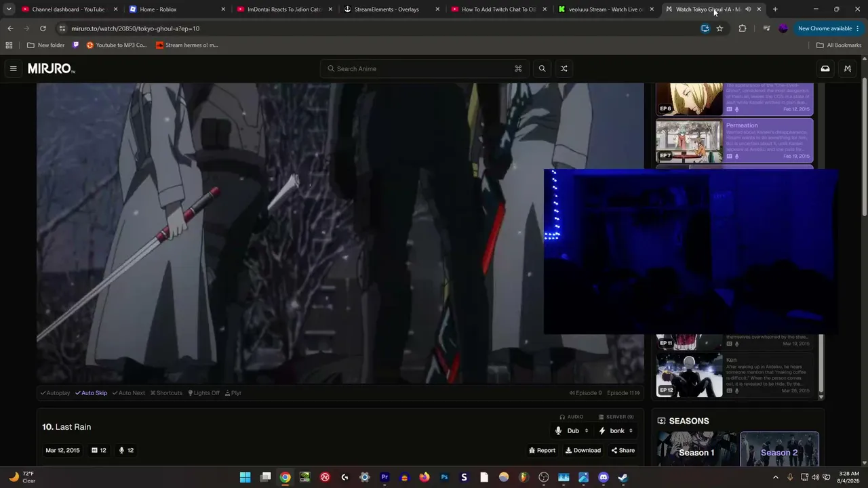Open the Chrome extensions puzzle icon
The width and height of the screenshot is (868, 488).
(x=743, y=28)
